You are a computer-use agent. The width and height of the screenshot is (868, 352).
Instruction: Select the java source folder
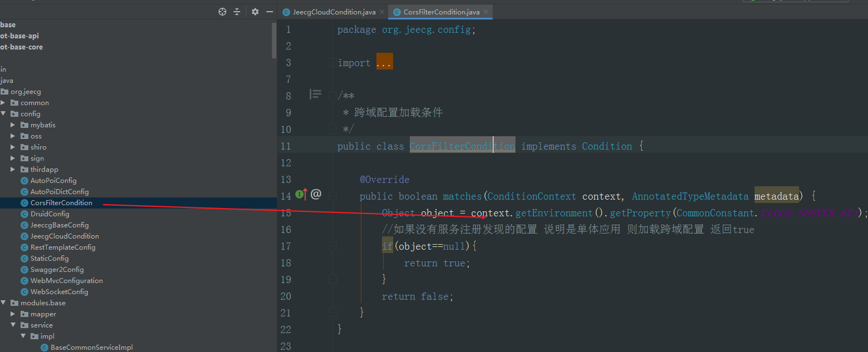coord(7,81)
